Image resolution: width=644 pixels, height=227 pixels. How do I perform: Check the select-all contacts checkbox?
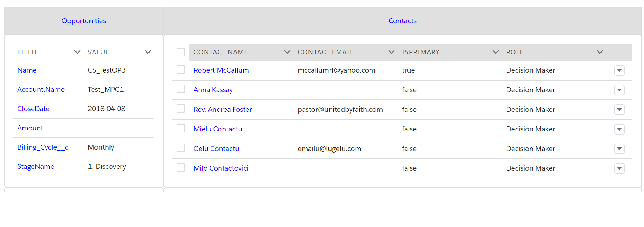pos(181,52)
